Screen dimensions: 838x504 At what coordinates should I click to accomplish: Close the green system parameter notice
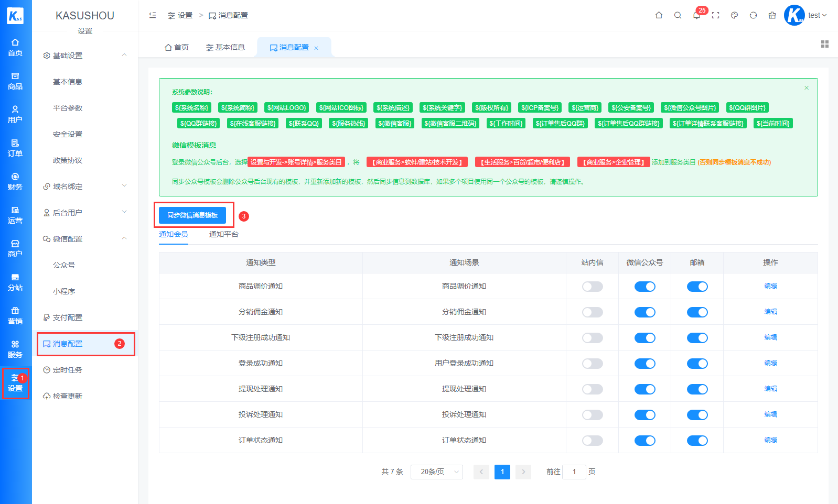click(x=807, y=87)
